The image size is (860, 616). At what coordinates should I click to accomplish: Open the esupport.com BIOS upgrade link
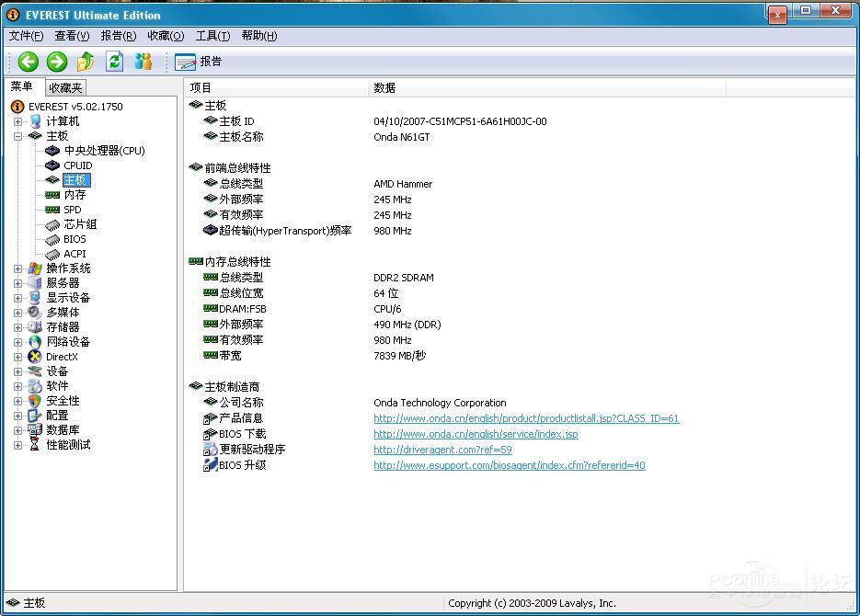(509, 465)
